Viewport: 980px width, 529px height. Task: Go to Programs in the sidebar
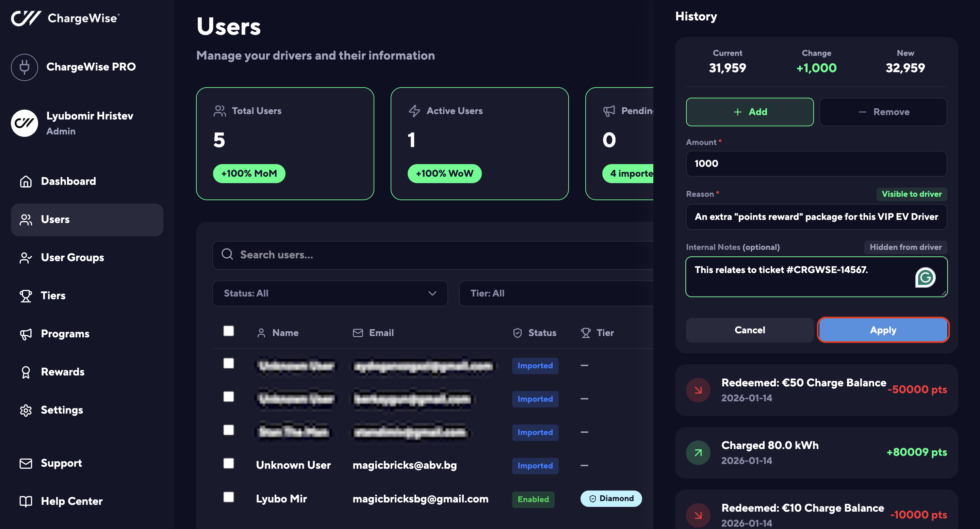(65, 334)
